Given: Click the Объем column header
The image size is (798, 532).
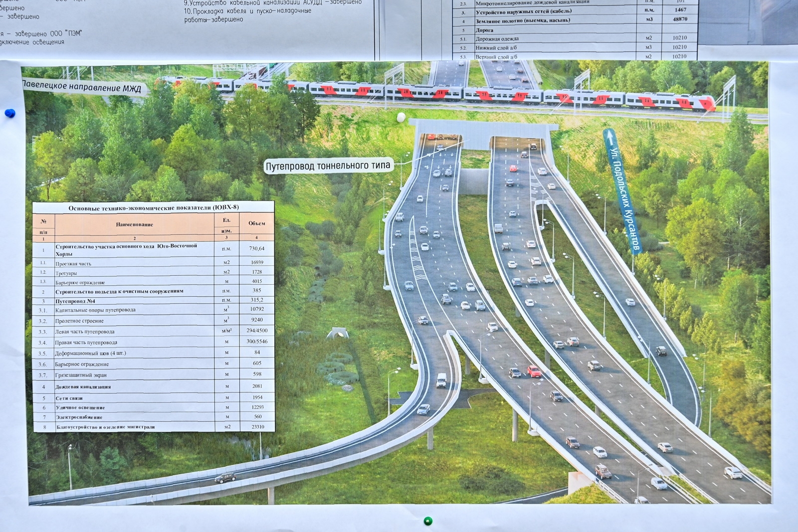Looking at the screenshot, I should click(257, 223).
